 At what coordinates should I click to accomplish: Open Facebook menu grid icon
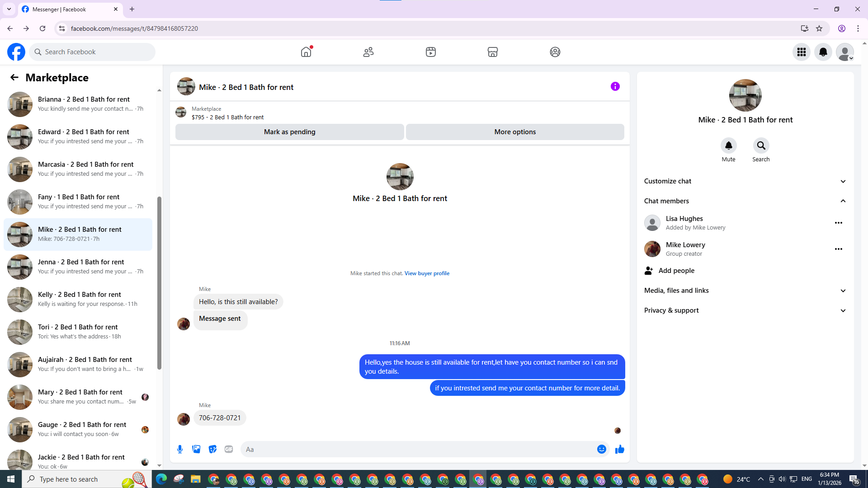(x=801, y=52)
